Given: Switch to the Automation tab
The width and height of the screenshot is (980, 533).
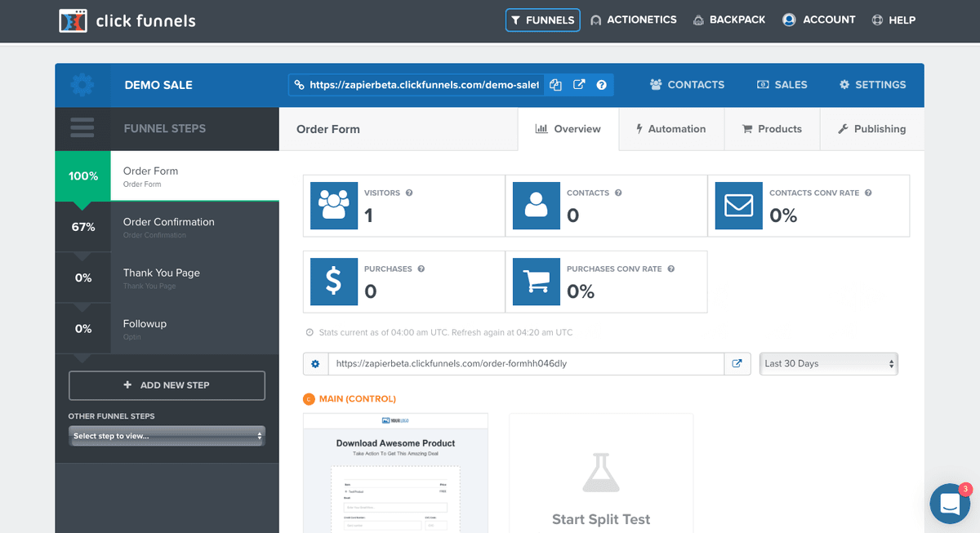Looking at the screenshot, I should [671, 129].
